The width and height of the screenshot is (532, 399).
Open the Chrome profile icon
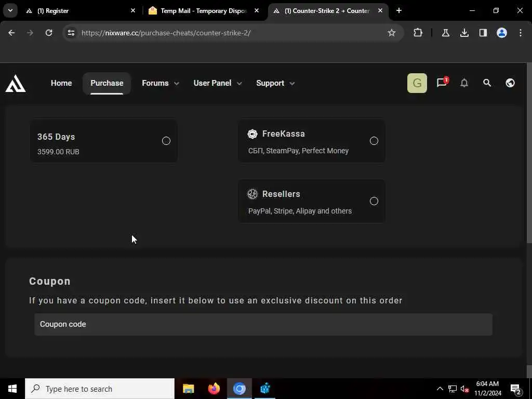(502, 33)
